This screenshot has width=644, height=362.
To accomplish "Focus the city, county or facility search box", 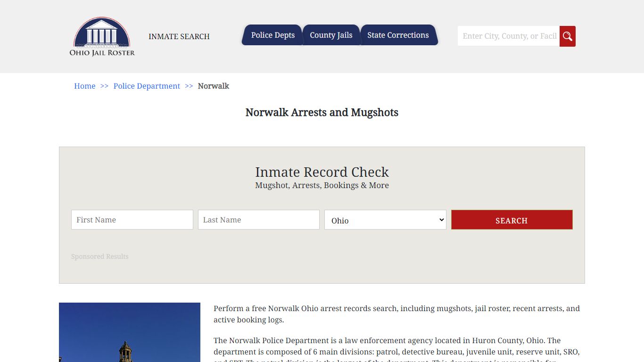I will point(509,36).
